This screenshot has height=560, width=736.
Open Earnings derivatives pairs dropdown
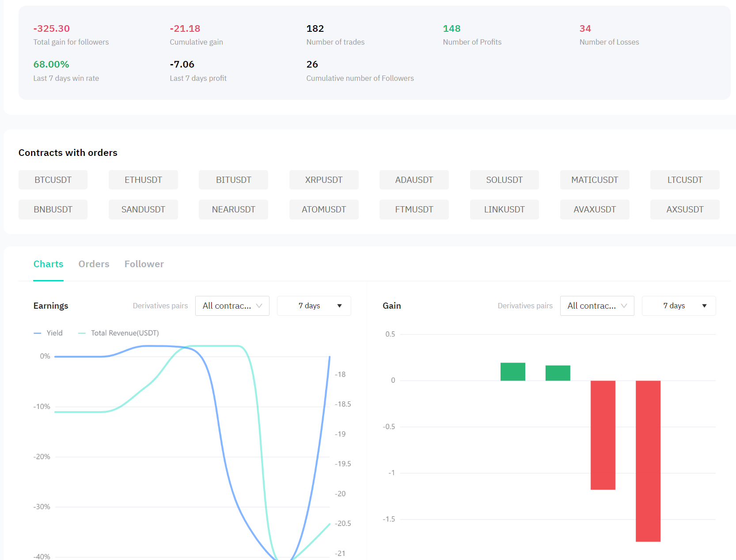232,306
